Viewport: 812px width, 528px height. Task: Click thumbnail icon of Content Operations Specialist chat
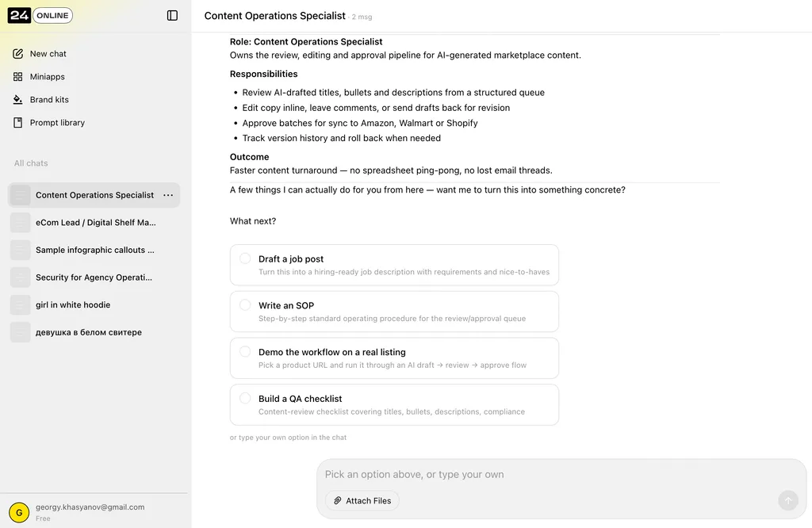pos(20,195)
